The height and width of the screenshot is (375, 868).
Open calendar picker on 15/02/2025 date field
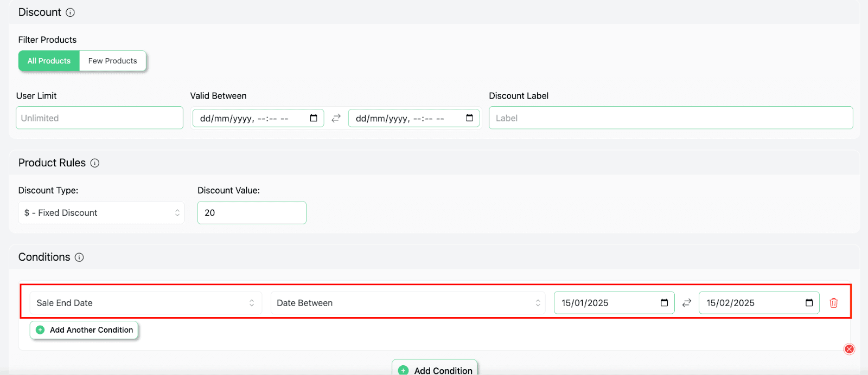pos(809,303)
